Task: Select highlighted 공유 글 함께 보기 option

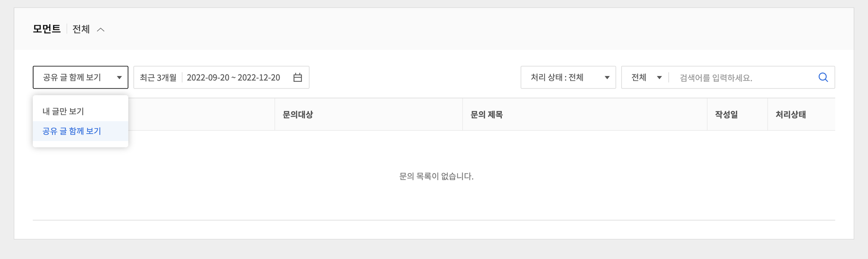Action: (x=72, y=131)
